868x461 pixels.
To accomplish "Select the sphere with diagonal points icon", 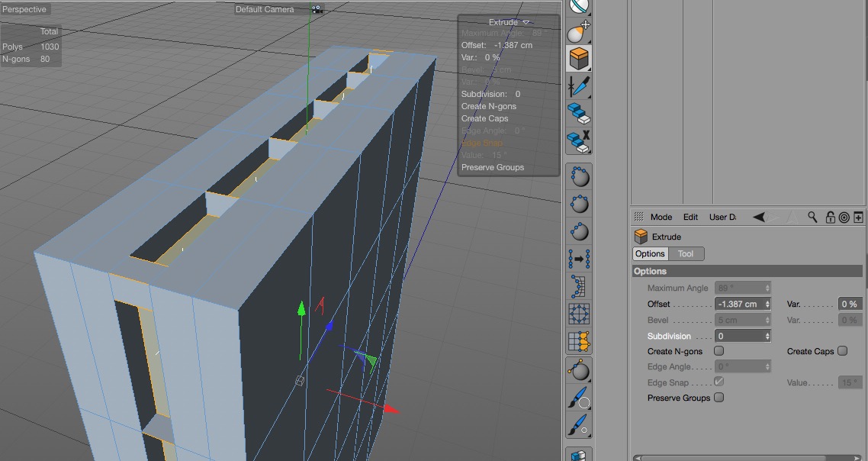I will coord(579,231).
